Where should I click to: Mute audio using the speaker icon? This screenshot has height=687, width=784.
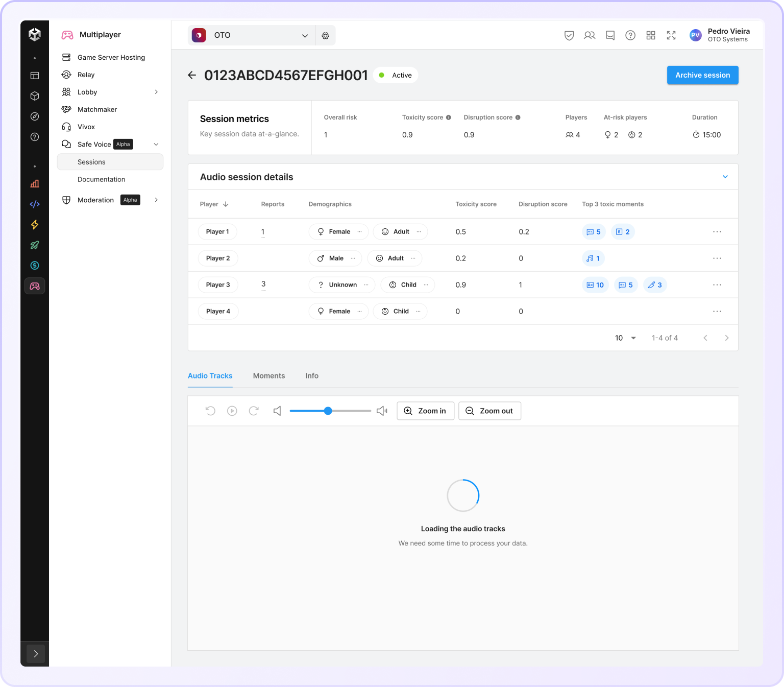(x=277, y=411)
